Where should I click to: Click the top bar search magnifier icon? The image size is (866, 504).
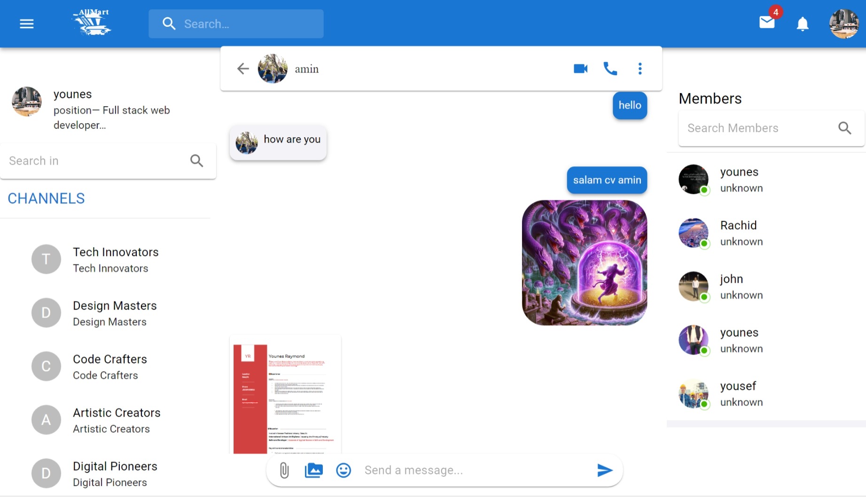pos(169,23)
